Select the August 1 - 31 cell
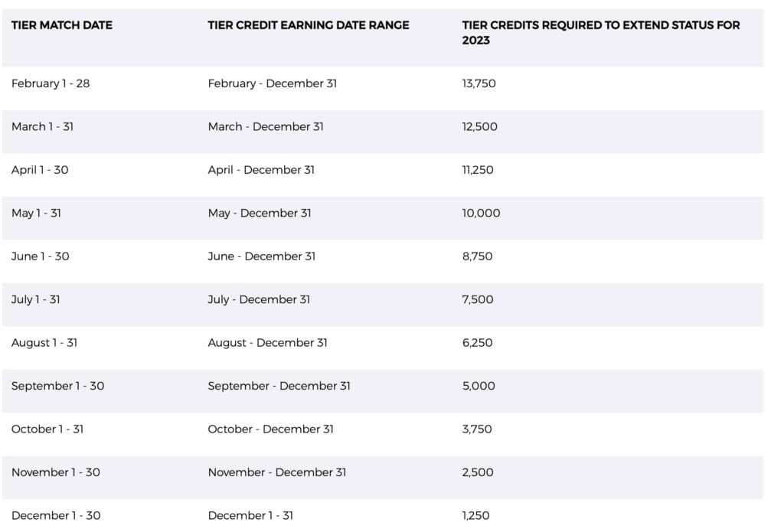The height and width of the screenshot is (532, 784). (44, 343)
